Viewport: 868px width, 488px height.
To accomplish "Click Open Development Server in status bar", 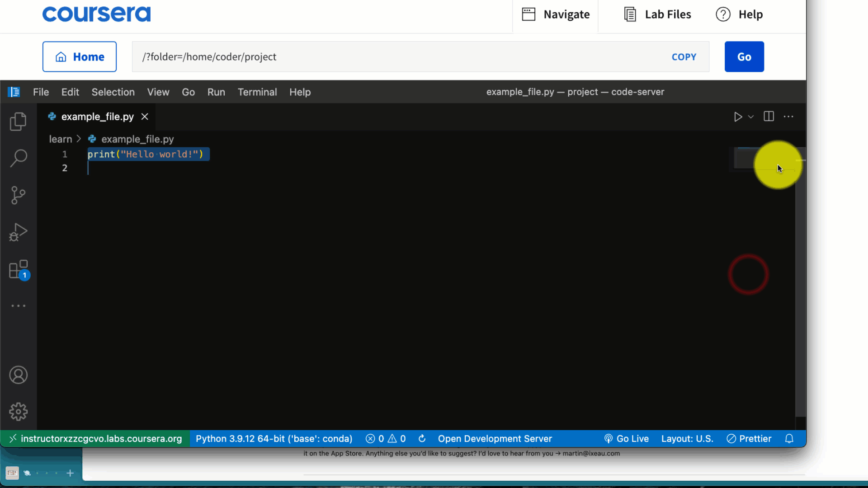I will point(495,439).
